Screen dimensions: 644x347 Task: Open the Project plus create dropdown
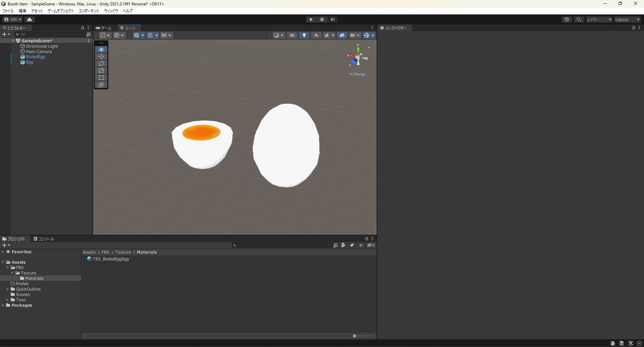click(6, 245)
